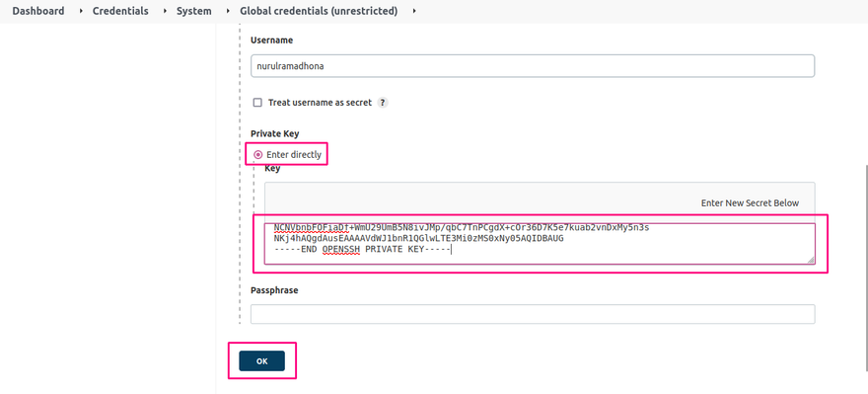Focus the empty Passphrase input field

[533, 314]
